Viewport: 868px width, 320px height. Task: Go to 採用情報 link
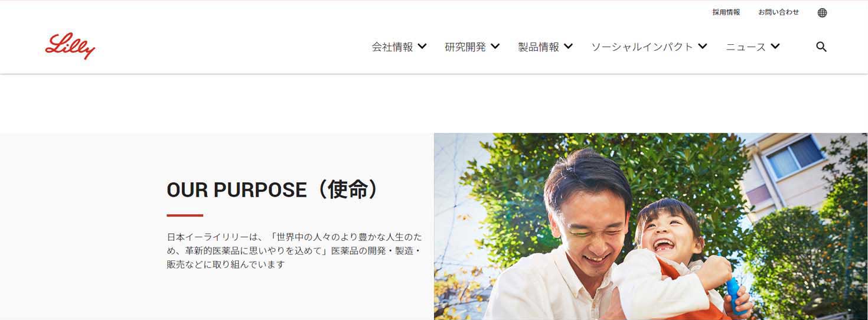(x=726, y=12)
